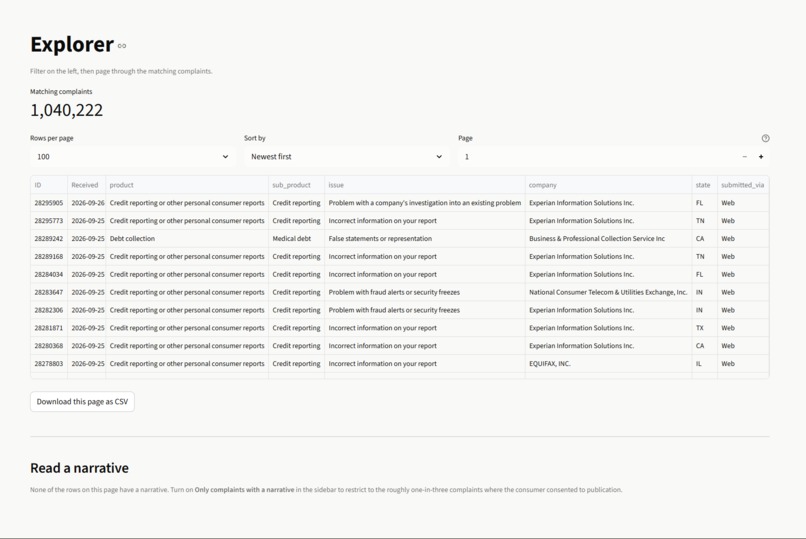Increment page number with plus button

pos(761,157)
